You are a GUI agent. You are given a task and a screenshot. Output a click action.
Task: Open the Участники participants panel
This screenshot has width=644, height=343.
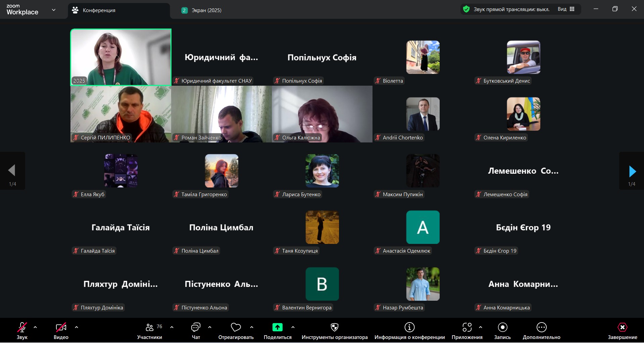(150, 328)
